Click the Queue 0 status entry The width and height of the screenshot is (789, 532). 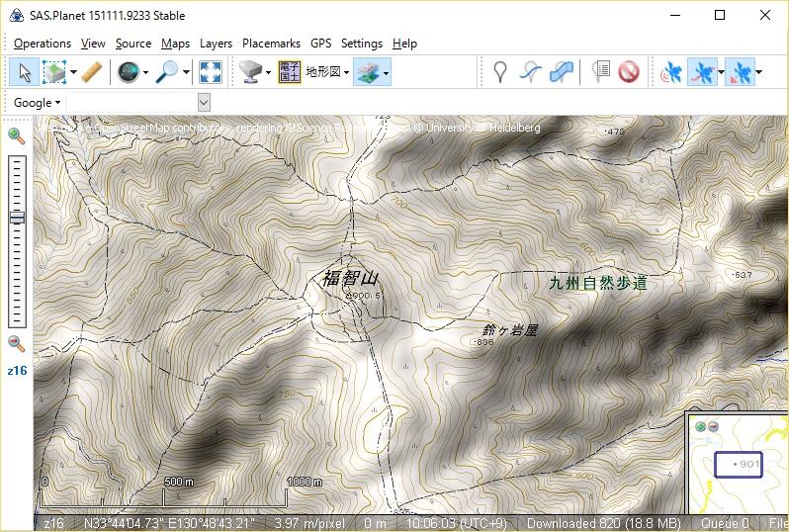point(725,523)
